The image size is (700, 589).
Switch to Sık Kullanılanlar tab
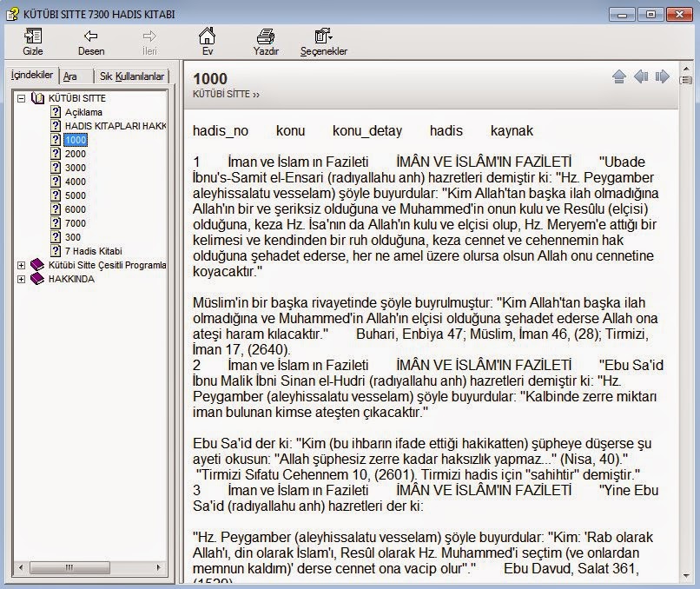(131, 76)
